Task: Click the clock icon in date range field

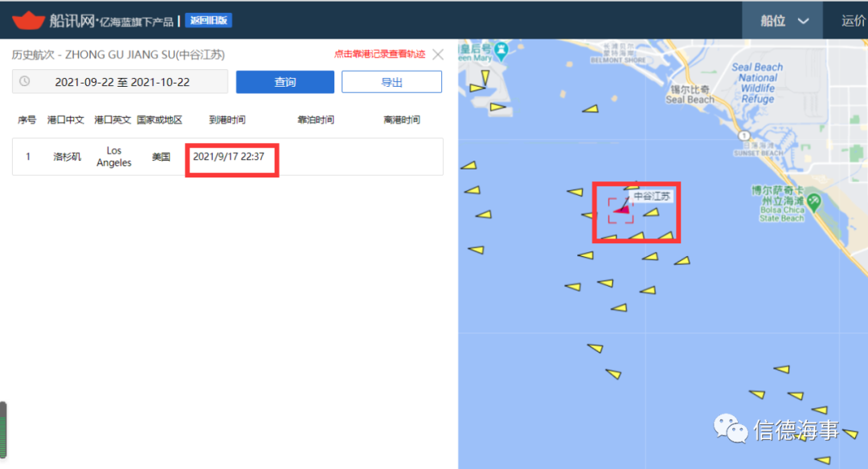Action: (25, 81)
